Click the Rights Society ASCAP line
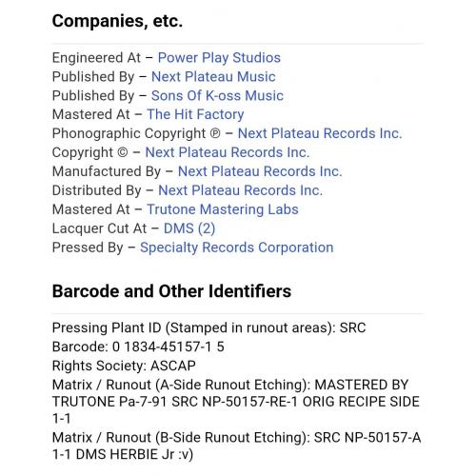The width and height of the screenshot is (476, 476). click(x=124, y=366)
